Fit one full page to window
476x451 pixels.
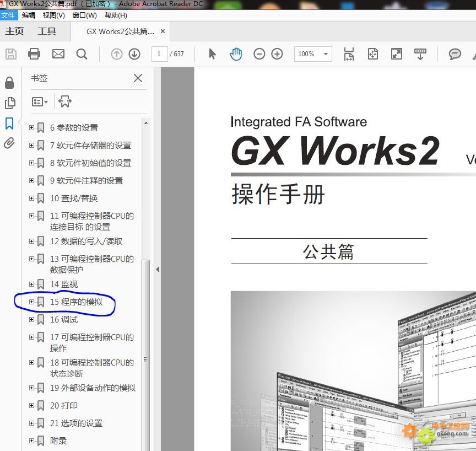click(x=373, y=54)
